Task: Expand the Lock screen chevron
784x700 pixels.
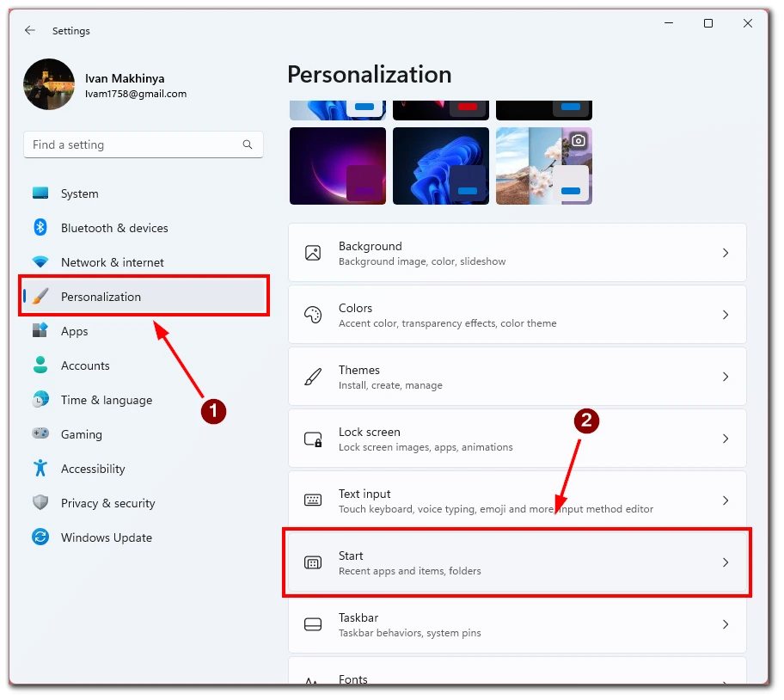Action: (x=726, y=439)
